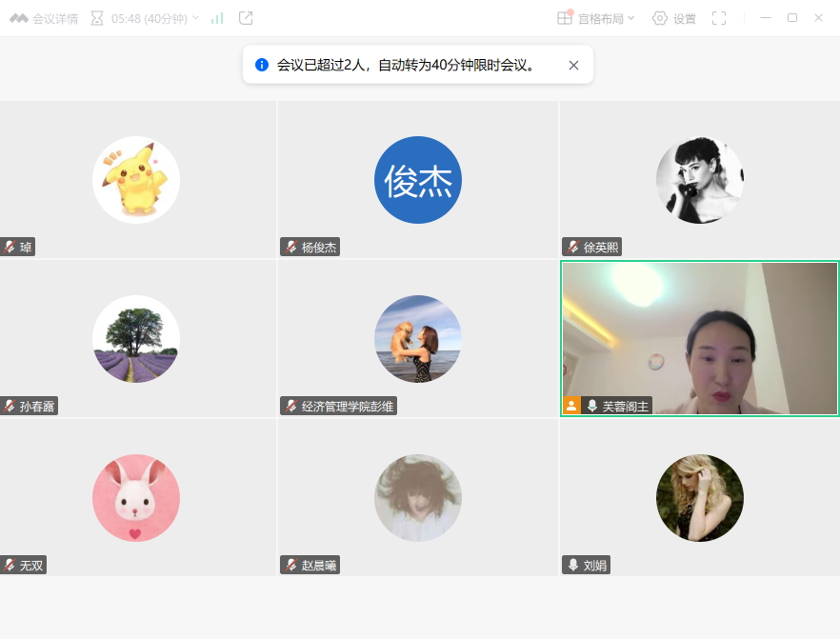840x639 pixels.
Task: Toggle fullscreen mode in the title bar
Action: tap(719, 18)
